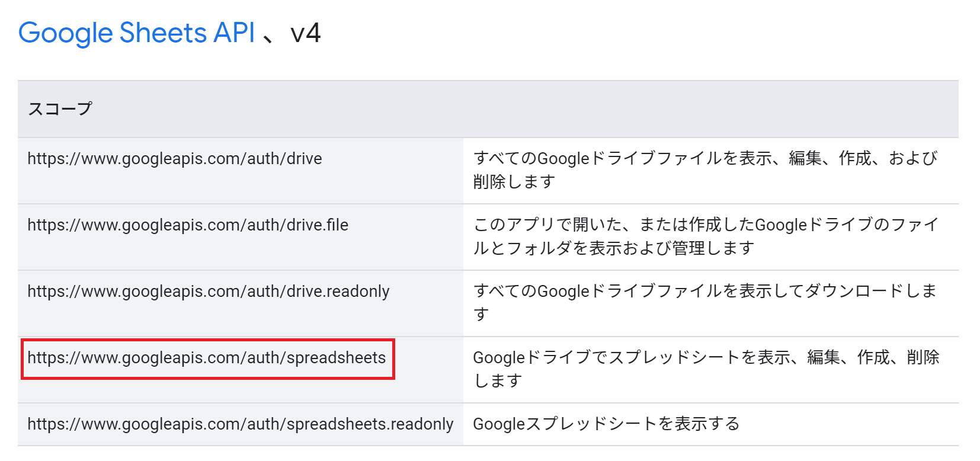Click the wrapped します line in spreadsheets row
This screenshot has width=980, height=461.
click(498, 380)
